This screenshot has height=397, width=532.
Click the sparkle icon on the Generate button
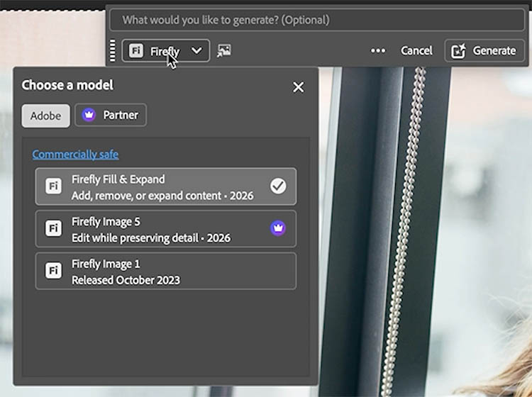click(x=459, y=51)
